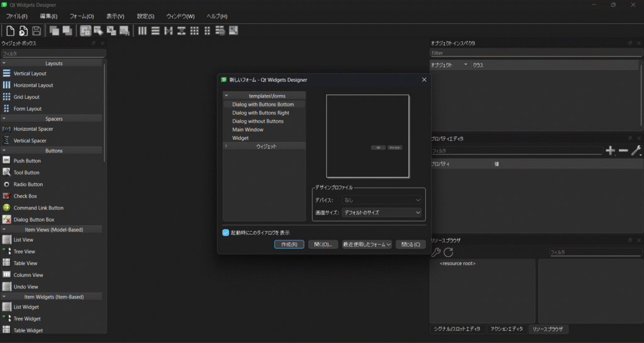Collapse the templates\forms tree group

[226, 96]
